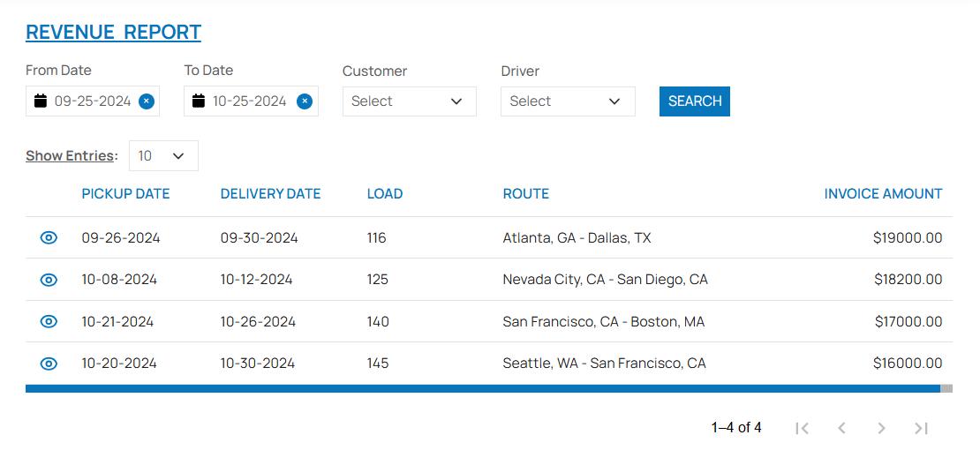Image resolution: width=980 pixels, height=465 pixels.
Task: Go to the previous results page
Action: [x=841, y=428]
